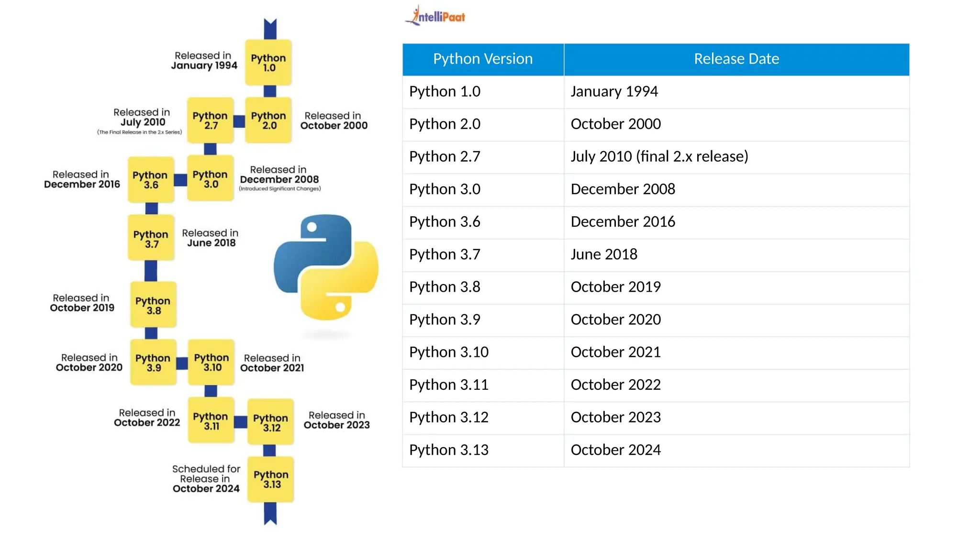The image size is (980, 551).
Task: Click the 'Released in January 1994' caption
Action: pos(204,61)
